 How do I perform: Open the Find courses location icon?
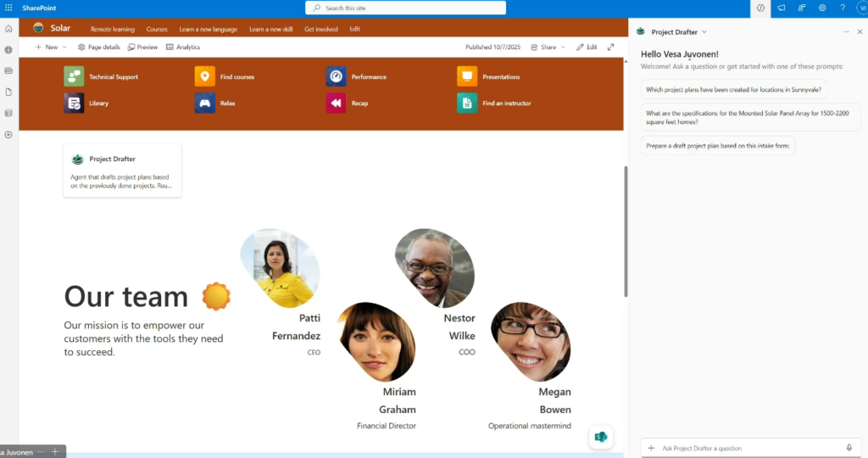[204, 76]
